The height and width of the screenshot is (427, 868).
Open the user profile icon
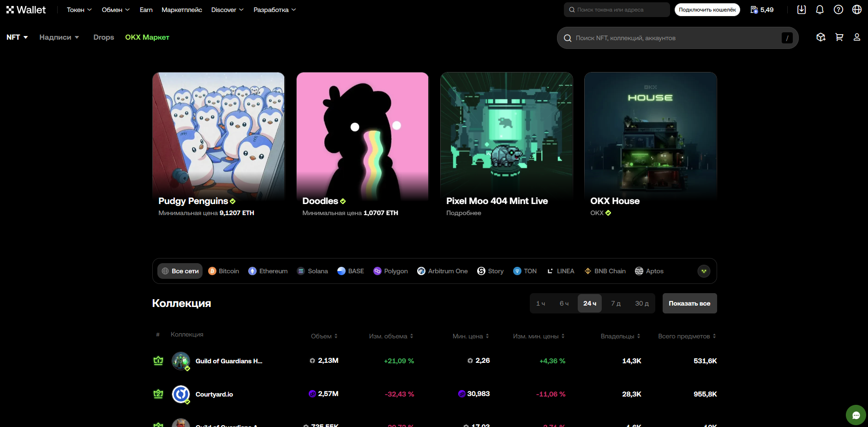coord(857,37)
